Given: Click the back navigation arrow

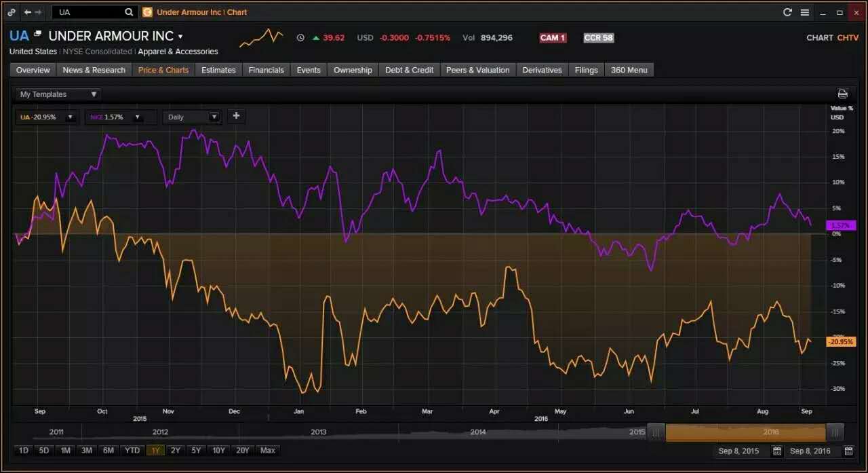Looking at the screenshot, I should (x=27, y=12).
